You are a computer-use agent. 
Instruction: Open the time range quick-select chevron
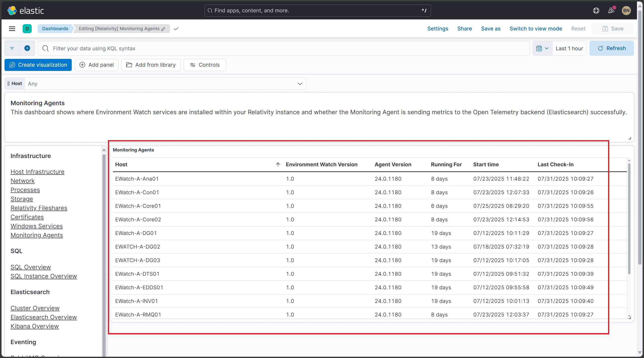click(x=546, y=48)
